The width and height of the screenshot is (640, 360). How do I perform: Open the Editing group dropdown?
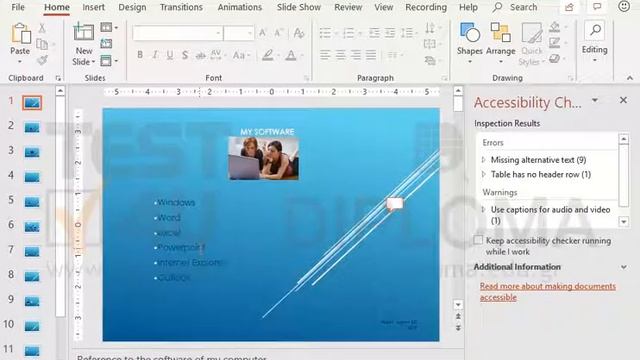pos(595,42)
